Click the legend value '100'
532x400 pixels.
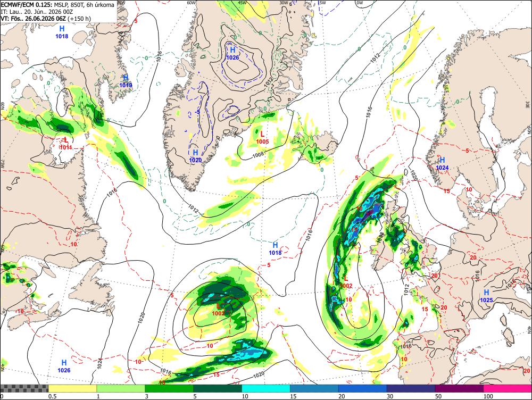(x=488, y=396)
